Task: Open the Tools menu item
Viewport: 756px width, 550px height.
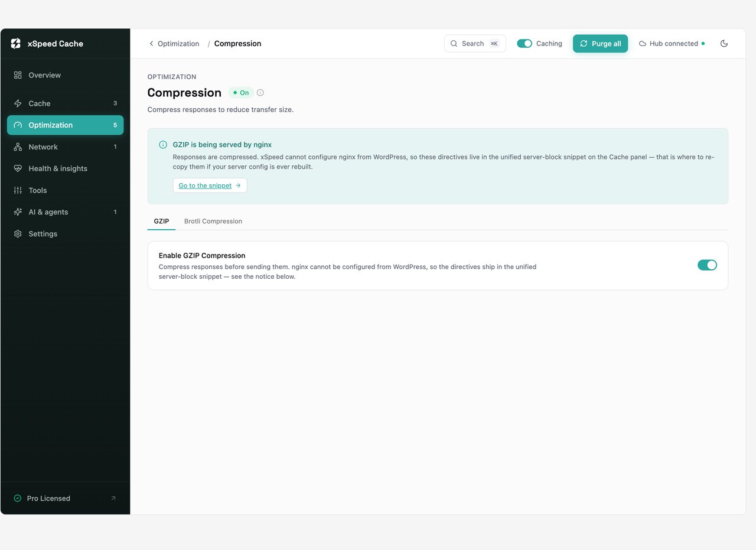Action: click(65, 190)
